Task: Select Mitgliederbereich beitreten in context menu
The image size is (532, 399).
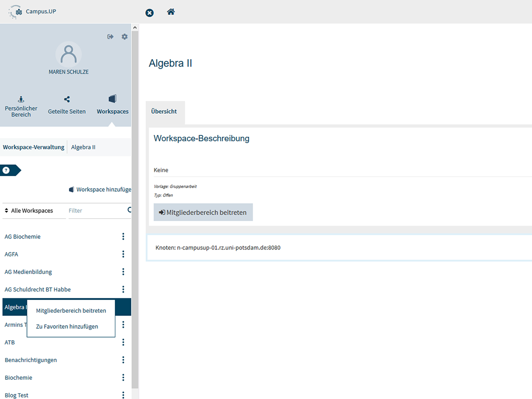Action: [71, 311]
